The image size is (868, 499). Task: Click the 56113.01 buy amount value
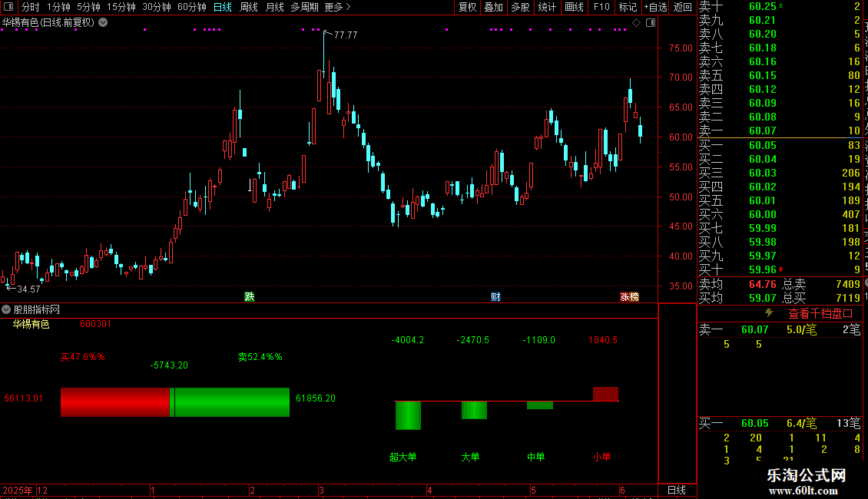pyautogui.click(x=23, y=398)
